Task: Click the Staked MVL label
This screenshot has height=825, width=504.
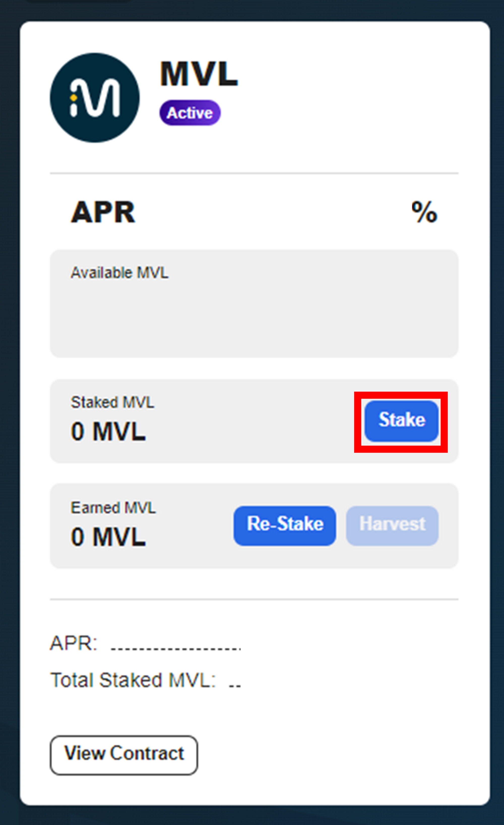Action: pyautogui.click(x=112, y=402)
